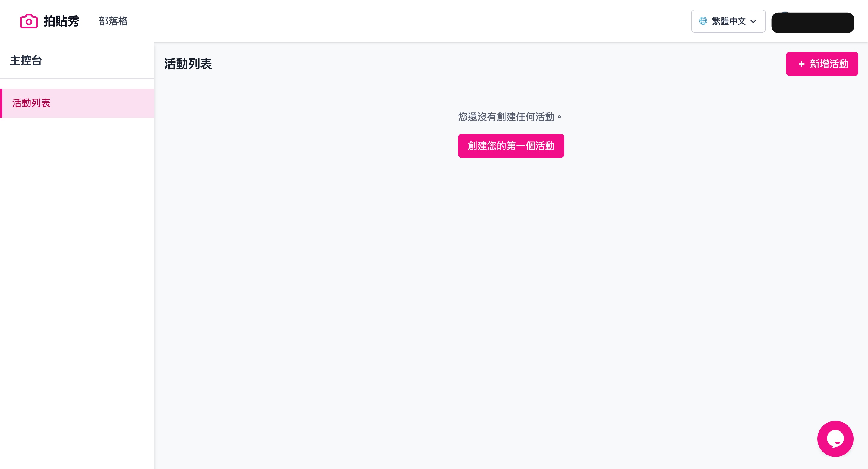
Task: Select 活動列表 in the sidebar
Action: [x=31, y=103]
